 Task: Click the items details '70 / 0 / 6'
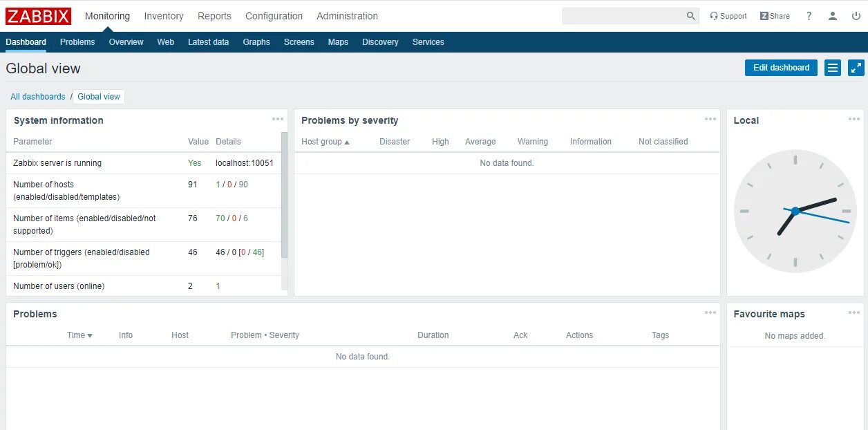coord(232,218)
